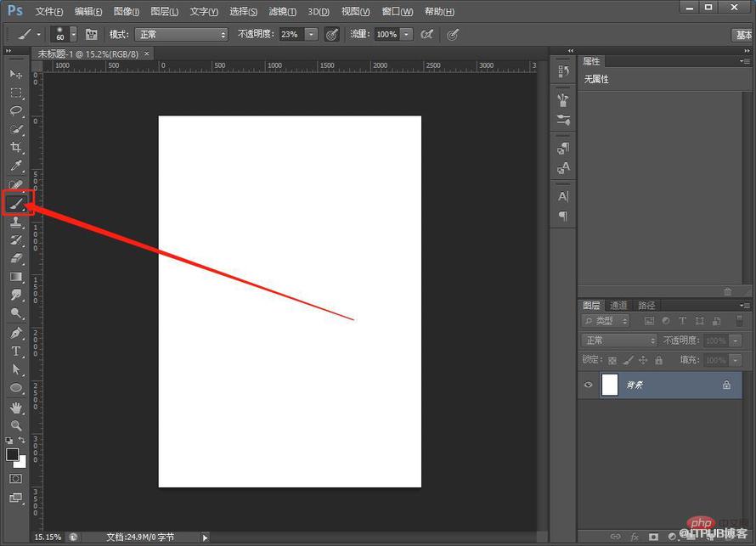Open the 图像(I) menu
The height and width of the screenshot is (546, 756).
pos(127,12)
